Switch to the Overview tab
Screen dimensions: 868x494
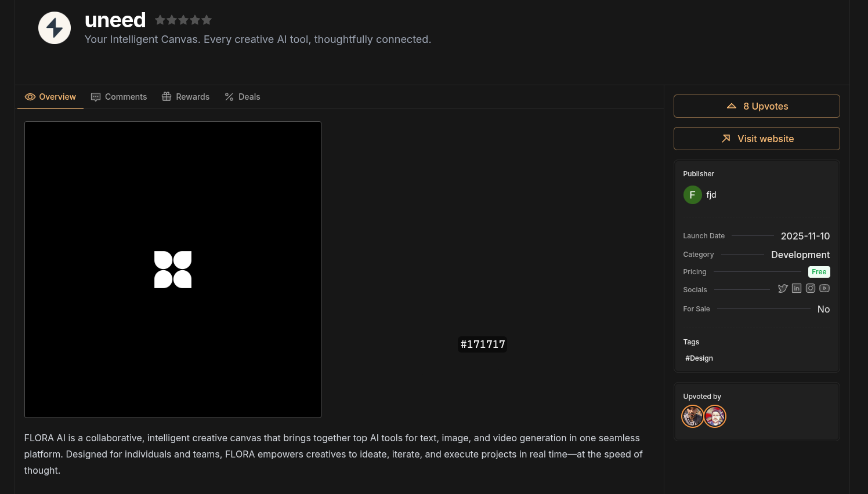click(50, 97)
